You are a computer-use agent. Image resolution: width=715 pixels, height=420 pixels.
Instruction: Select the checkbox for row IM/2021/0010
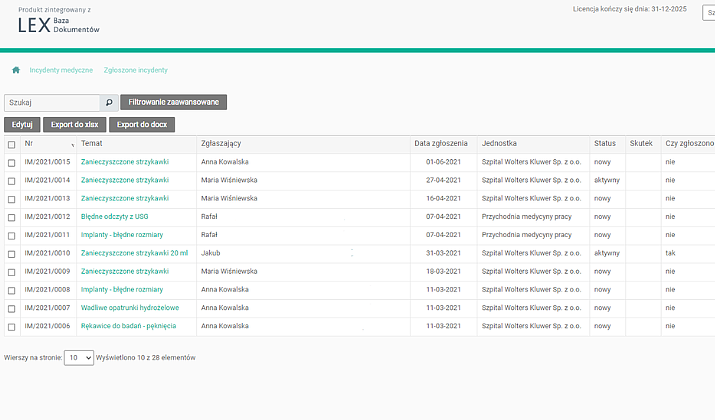(12, 253)
